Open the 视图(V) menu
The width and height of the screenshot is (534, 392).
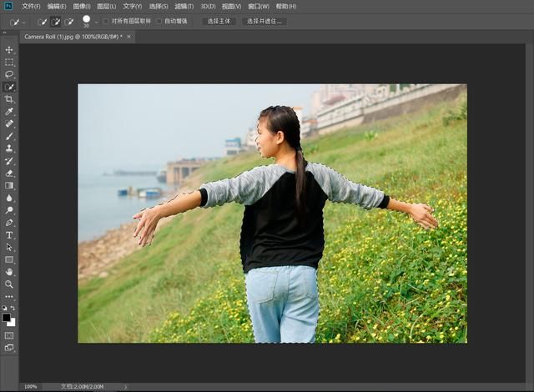[x=232, y=7]
